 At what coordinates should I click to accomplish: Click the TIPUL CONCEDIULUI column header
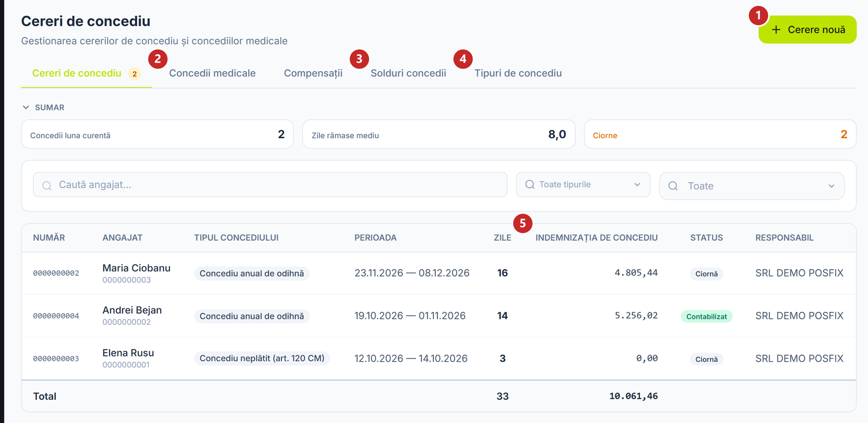pos(237,238)
